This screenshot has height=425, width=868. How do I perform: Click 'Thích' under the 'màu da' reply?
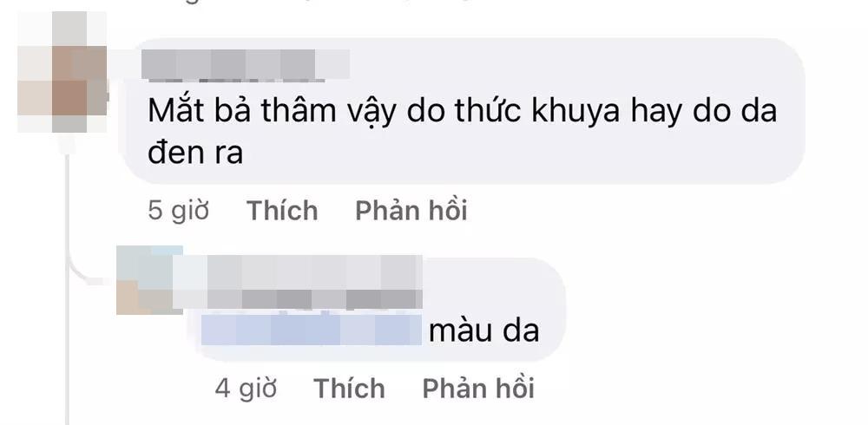349,389
